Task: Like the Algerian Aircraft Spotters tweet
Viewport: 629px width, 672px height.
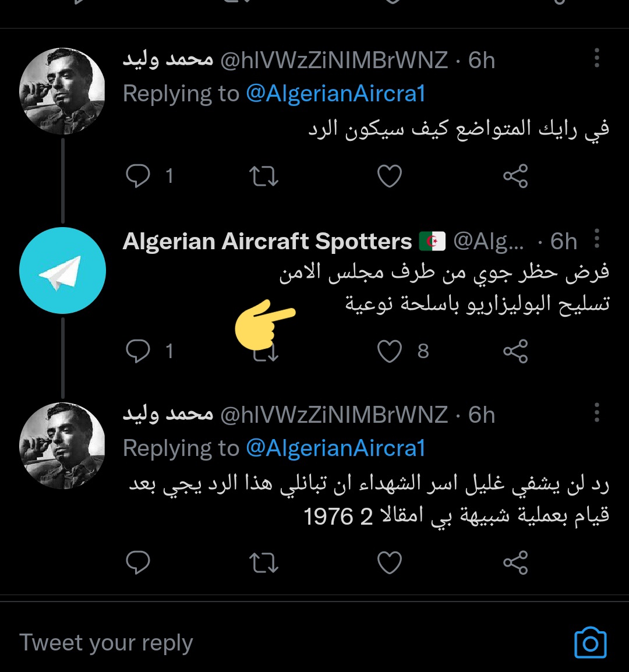Action: [390, 351]
